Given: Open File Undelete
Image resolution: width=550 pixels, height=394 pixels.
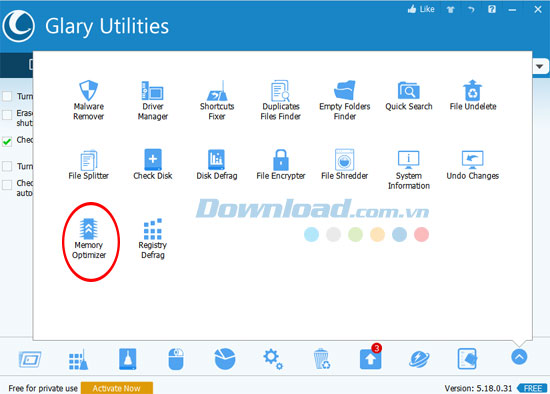Looking at the screenshot, I should coord(473,95).
